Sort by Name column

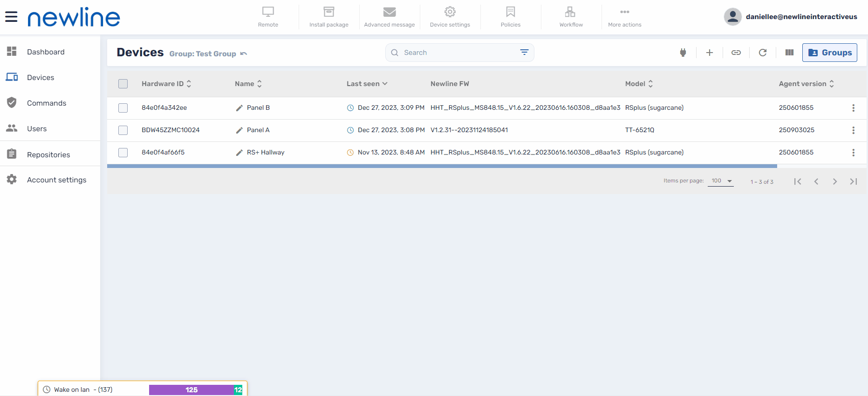click(248, 84)
